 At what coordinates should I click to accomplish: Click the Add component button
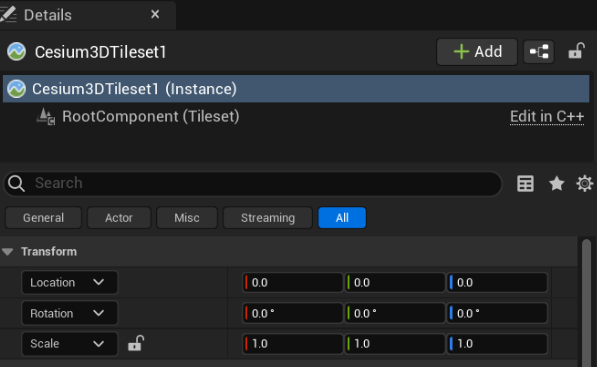click(477, 52)
